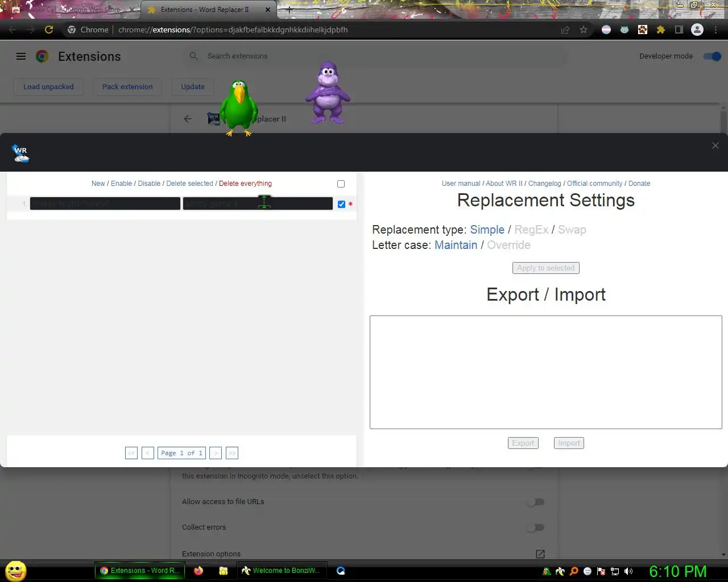The width and height of the screenshot is (728, 582).
Task: Open the Chrome side panel icon
Action: 679,30
